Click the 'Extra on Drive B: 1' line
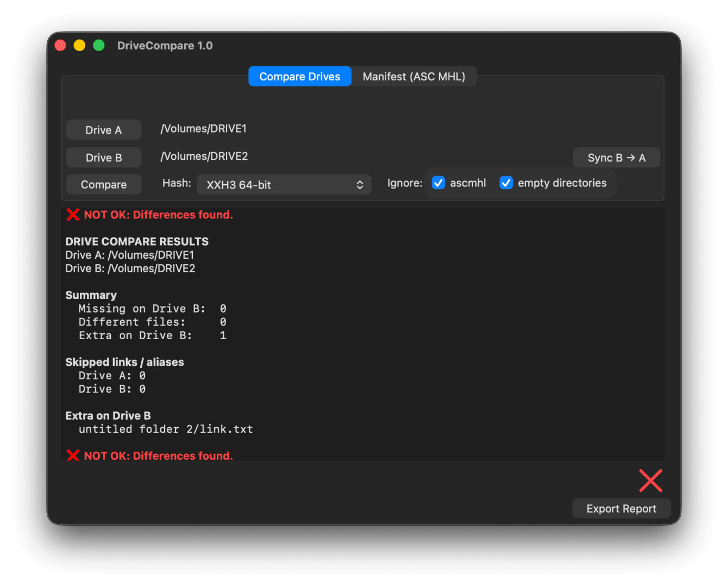The height and width of the screenshot is (587, 728). [x=153, y=335]
